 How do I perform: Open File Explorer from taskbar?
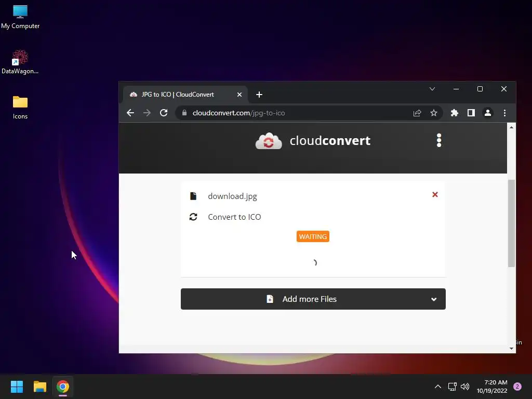(39, 387)
